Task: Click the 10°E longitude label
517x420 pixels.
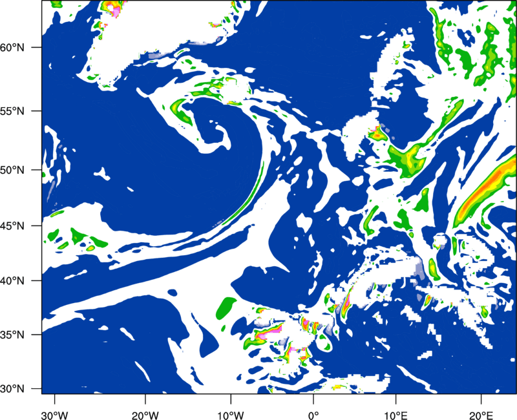Action: pyautogui.click(x=396, y=415)
